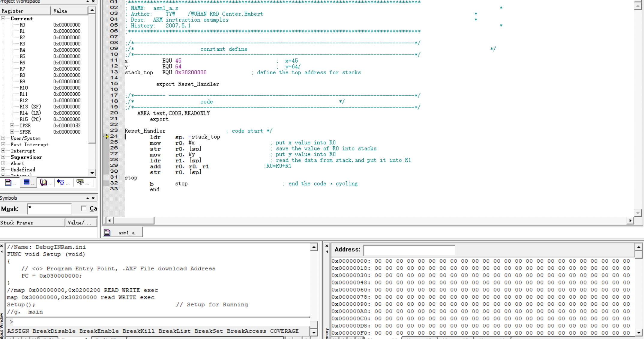Expand the User/System register group
The width and height of the screenshot is (644, 339).
click(3, 138)
